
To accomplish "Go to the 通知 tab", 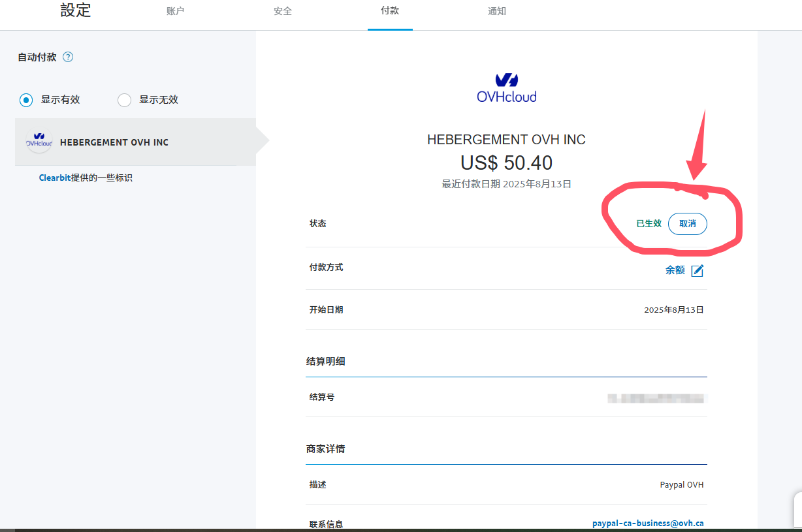I will [x=497, y=11].
